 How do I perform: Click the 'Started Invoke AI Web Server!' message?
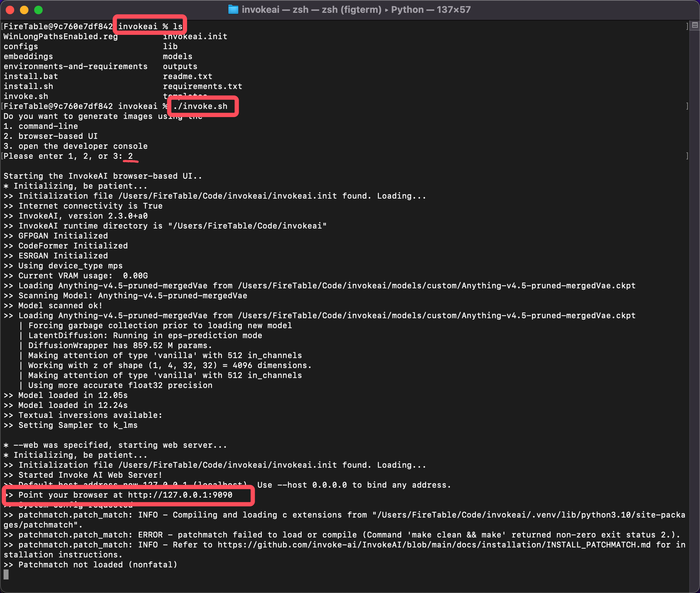[90, 475]
